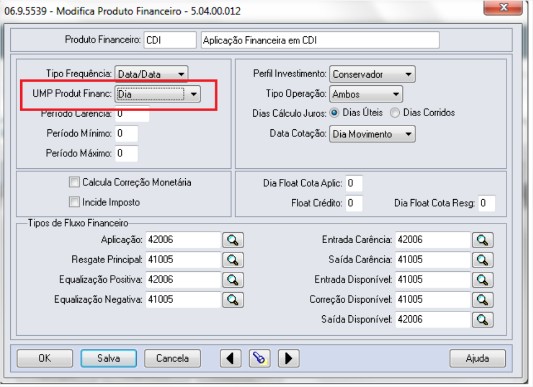Click the Período Mínimo field
This screenshot has height=387, width=533.
(x=126, y=133)
